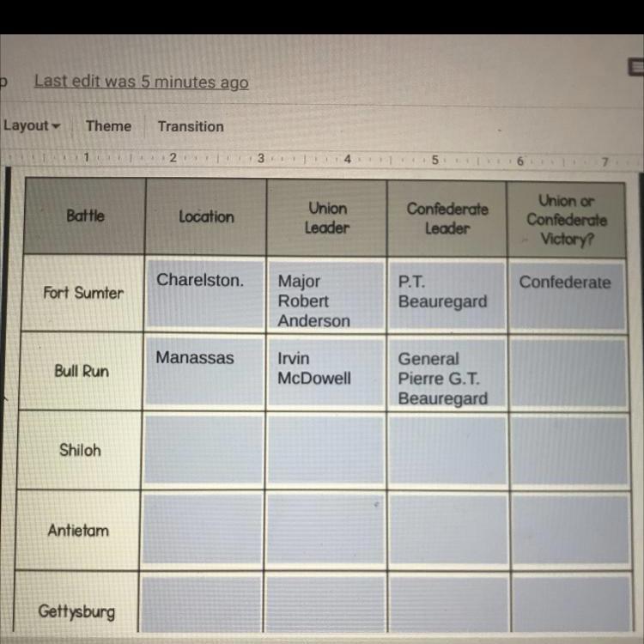Click the 'Gettysburg' cell
Viewport: 644px width, 644px height.
coord(76,602)
